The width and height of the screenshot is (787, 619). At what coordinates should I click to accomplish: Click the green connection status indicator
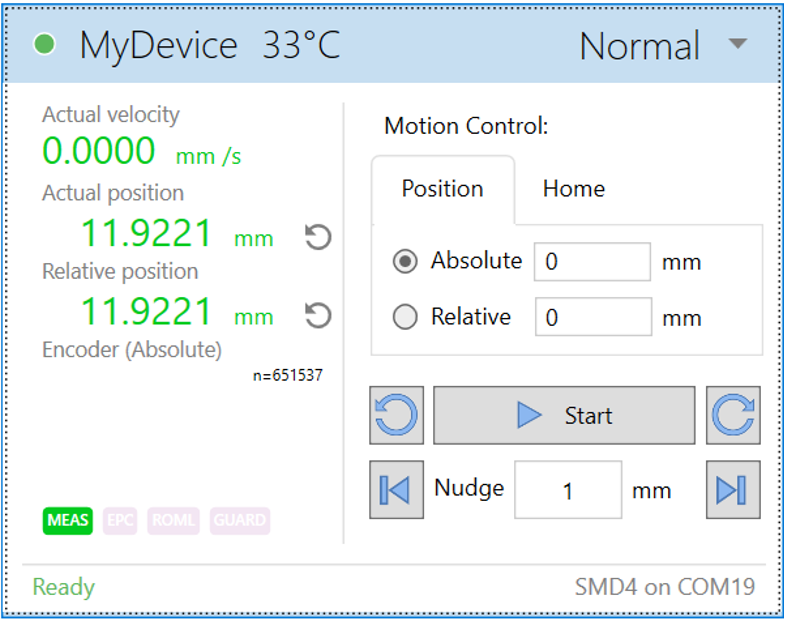45,45
